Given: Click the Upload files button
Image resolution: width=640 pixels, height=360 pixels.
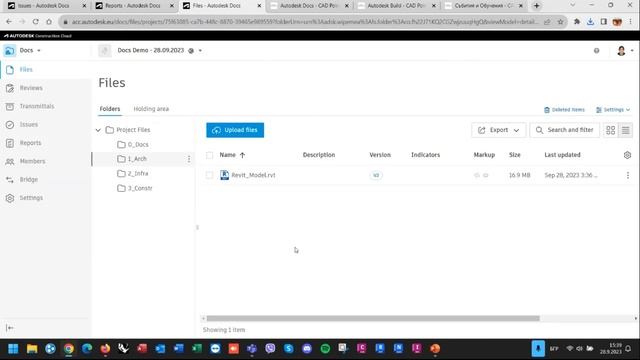Looking at the screenshot, I should 235,130.
